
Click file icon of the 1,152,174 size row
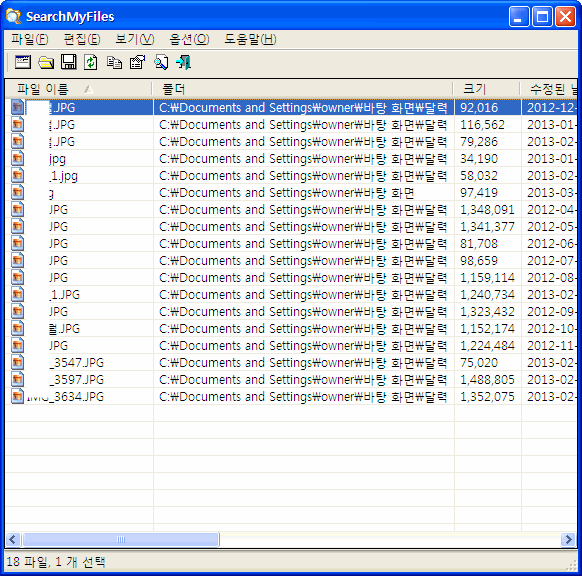[17, 329]
